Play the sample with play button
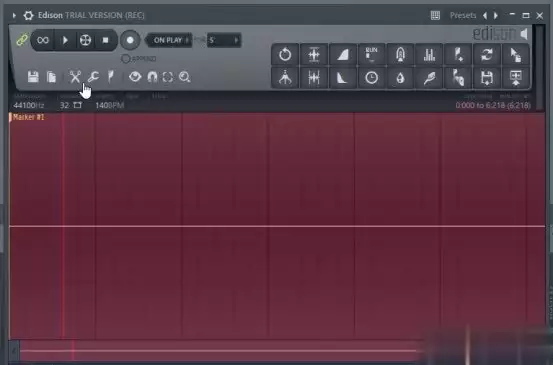This screenshot has height=365, width=553. (x=65, y=40)
